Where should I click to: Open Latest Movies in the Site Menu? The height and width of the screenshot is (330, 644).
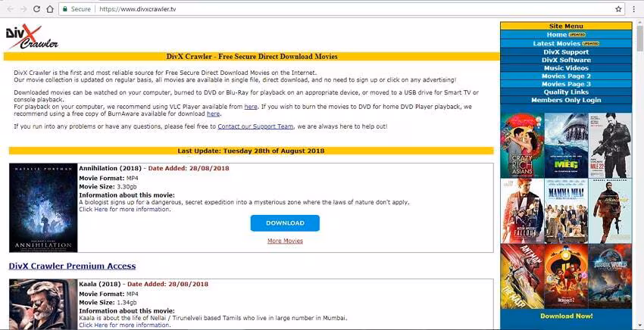pyautogui.click(x=566, y=43)
